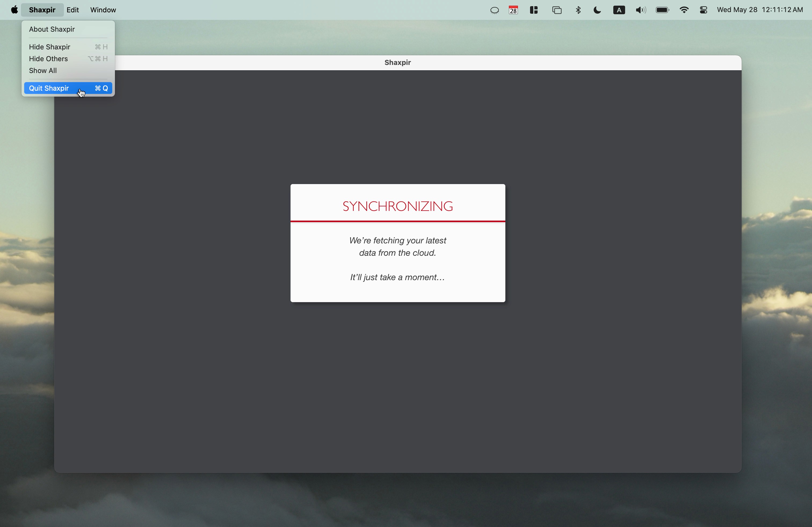Click the date and time display
This screenshot has width=812, height=527.
(x=759, y=10)
